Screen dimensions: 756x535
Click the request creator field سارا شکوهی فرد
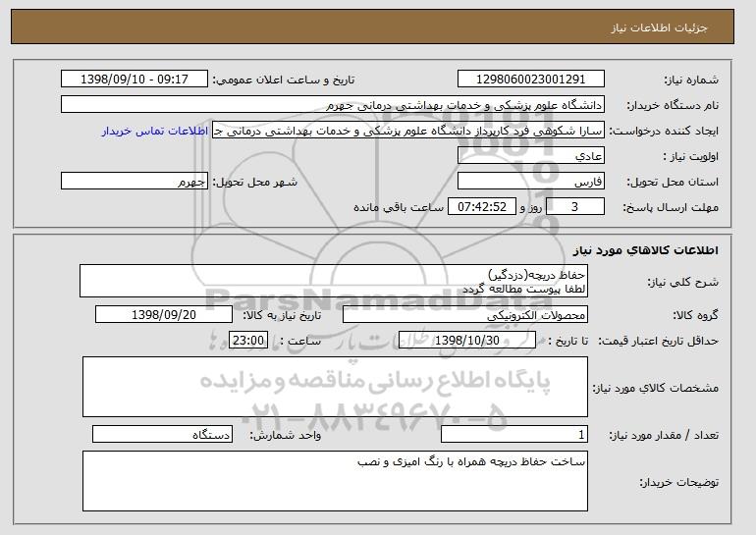[408, 131]
